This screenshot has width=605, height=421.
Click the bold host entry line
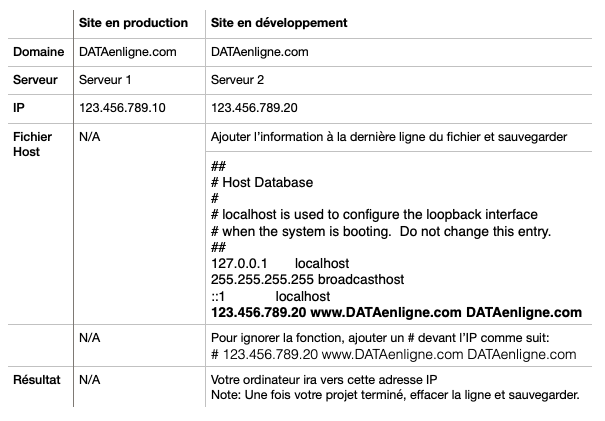(x=396, y=312)
